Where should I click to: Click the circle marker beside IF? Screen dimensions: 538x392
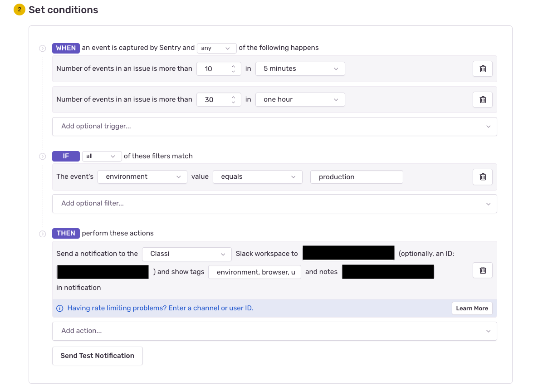[43, 157]
